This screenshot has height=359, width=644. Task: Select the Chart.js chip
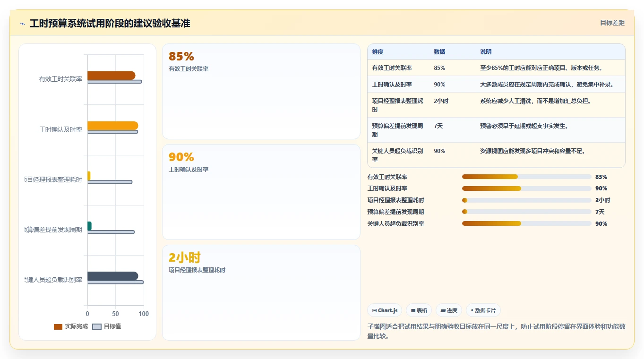[x=385, y=310]
